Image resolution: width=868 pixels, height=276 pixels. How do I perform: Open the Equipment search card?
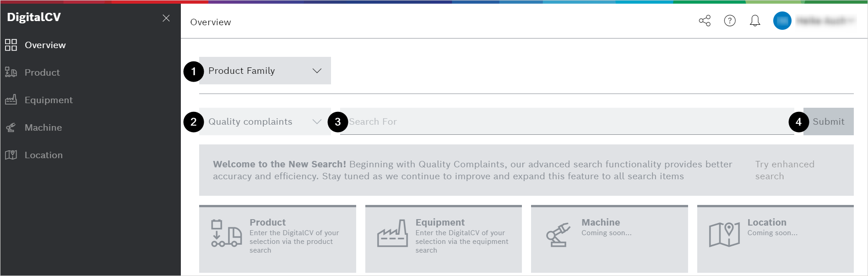coord(443,238)
